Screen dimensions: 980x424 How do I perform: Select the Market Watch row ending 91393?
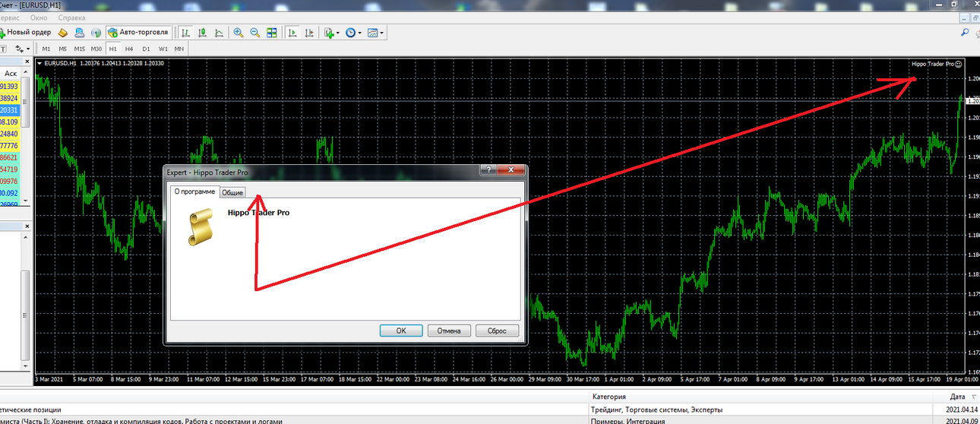[10, 86]
